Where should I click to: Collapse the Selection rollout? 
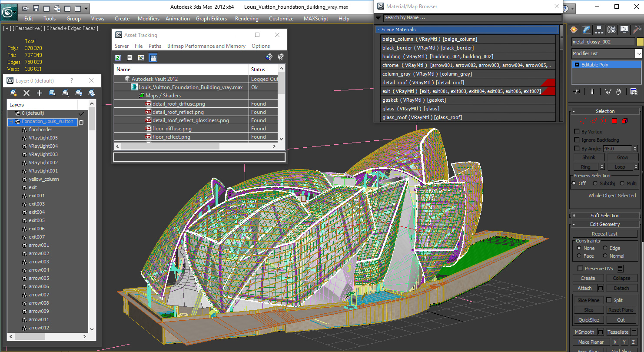click(x=605, y=111)
